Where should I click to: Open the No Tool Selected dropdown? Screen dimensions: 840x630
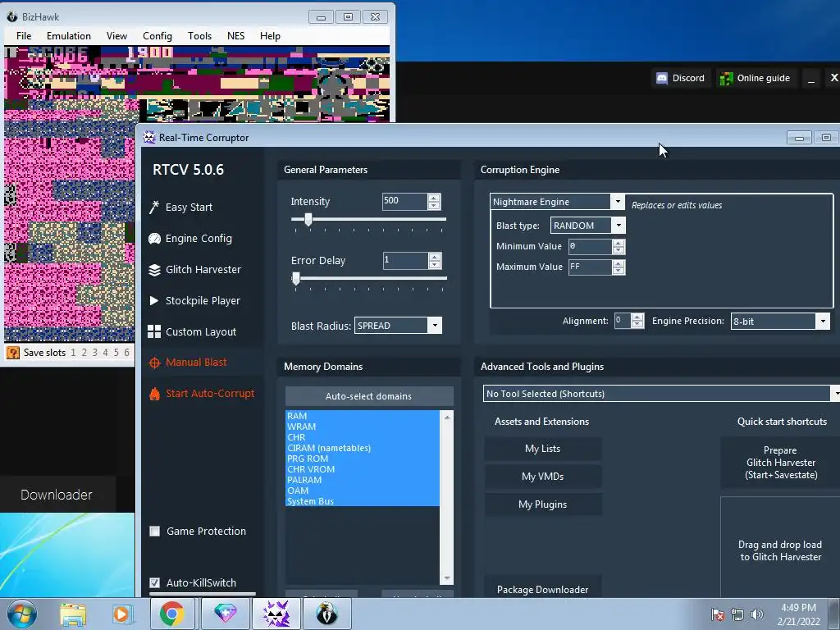click(835, 394)
